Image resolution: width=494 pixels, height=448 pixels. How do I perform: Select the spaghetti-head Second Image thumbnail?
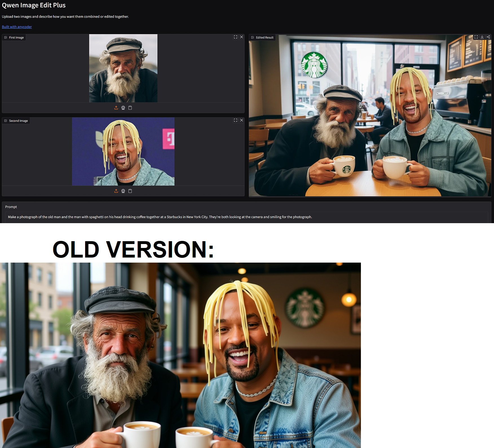[x=123, y=151]
